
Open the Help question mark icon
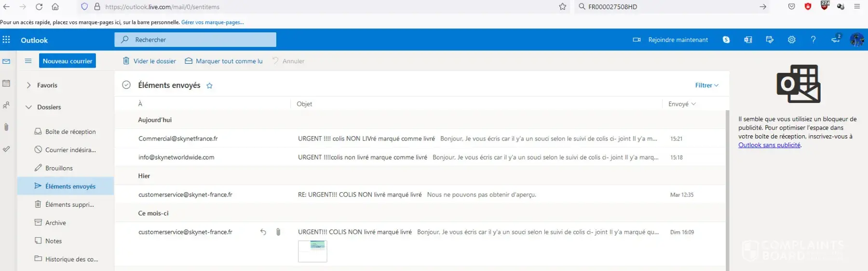click(x=813, y=40)
